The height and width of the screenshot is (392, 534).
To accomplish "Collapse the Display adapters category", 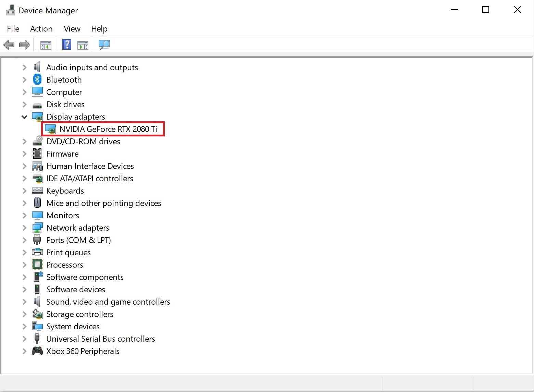I will [x=24, y=117].
